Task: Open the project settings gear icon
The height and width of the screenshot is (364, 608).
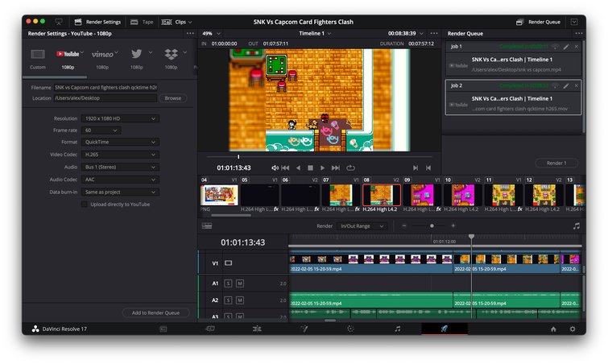Action: coord(573,329)
